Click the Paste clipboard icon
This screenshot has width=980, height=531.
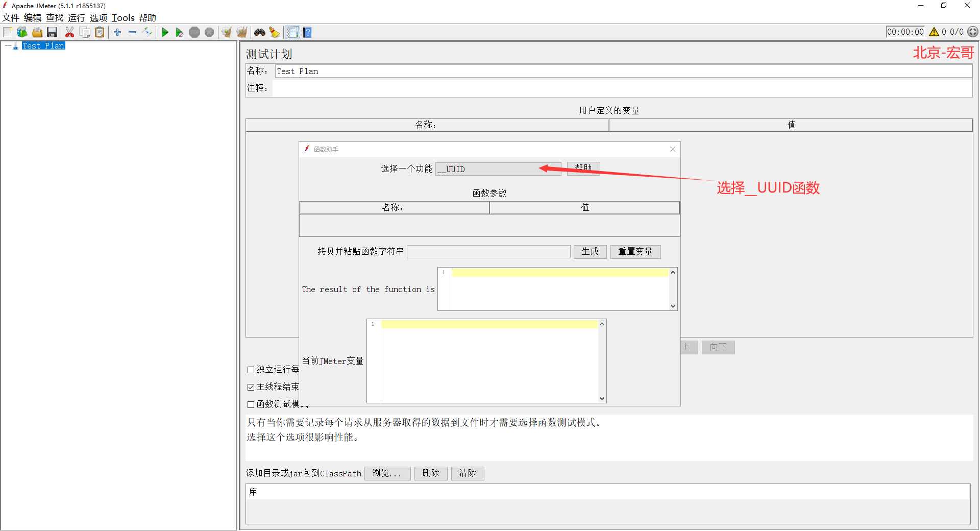(100, 32)
